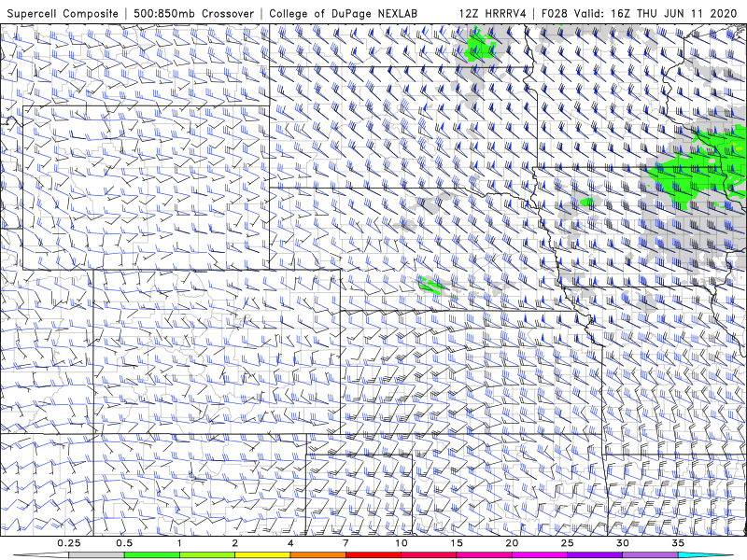Select the red color segment starting at 7
The height and width of the screenshot is (560, 747).
(373, 555)
